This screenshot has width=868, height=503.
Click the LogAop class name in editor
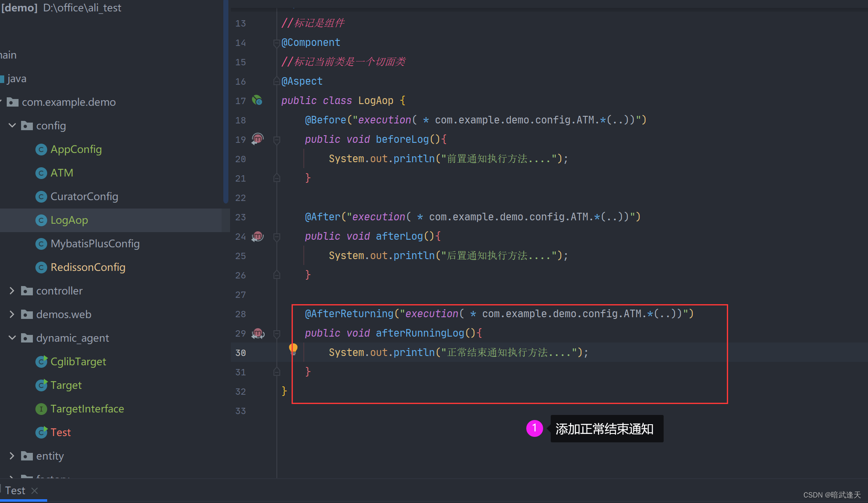[x=376, y=101]
